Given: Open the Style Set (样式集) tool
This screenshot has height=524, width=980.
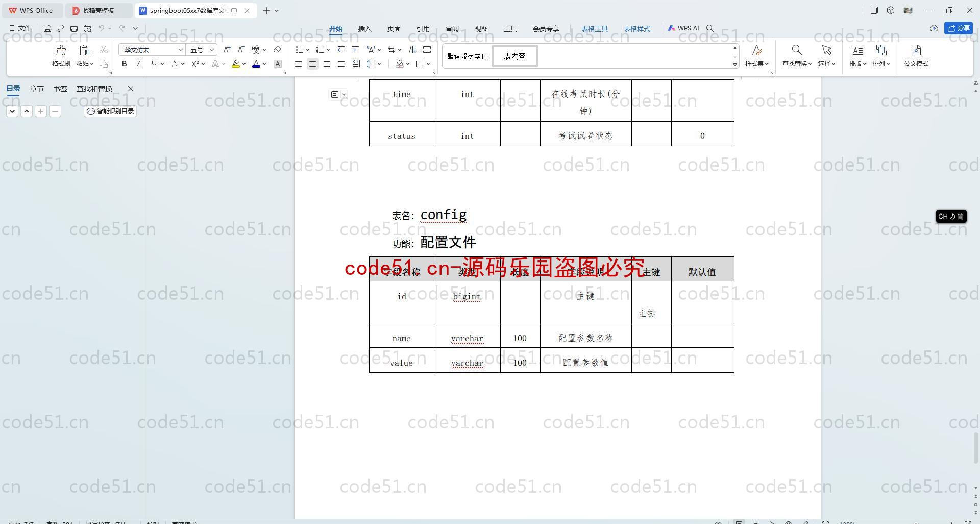Looking at the screenshot, I should 756,55.
